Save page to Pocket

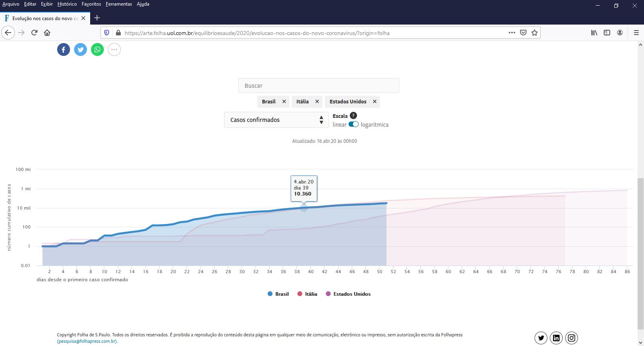tap(523, 33)
